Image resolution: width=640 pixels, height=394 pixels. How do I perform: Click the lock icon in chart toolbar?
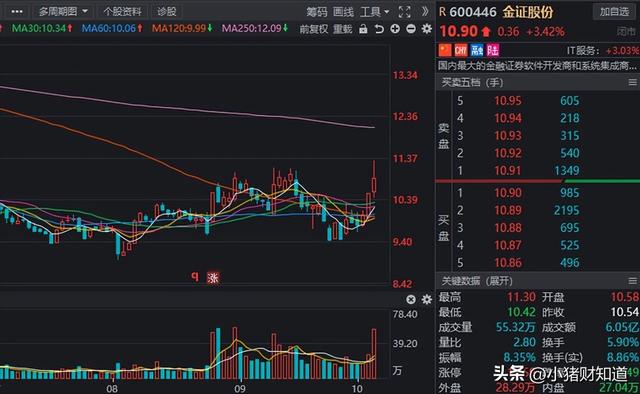363,29
